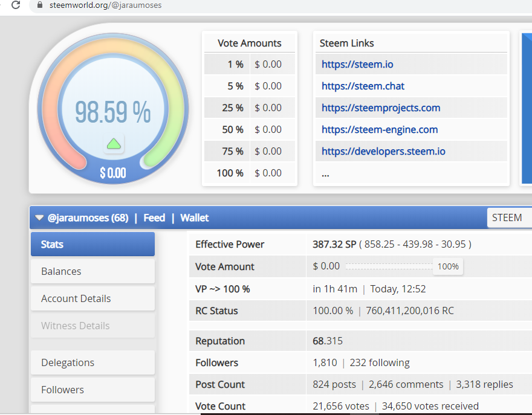532x415 pixels.
Task: Open the https://steem-engine.com link
Action: point(380,129)
